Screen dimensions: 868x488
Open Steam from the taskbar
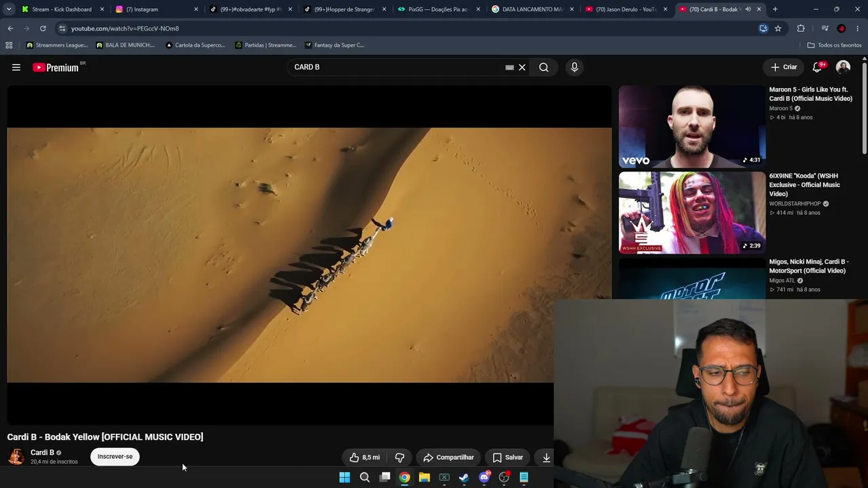tap(464, 477)
